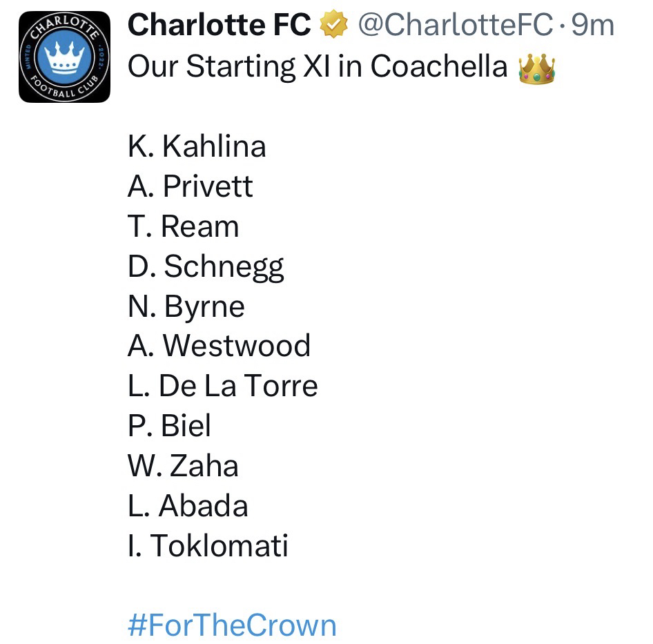Select the T. Ream line
This screenshot has width=653, height=644.
click(184, 226)
